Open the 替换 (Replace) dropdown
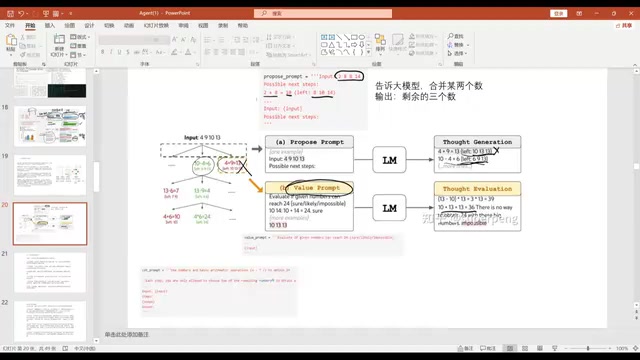 (458, 44)
